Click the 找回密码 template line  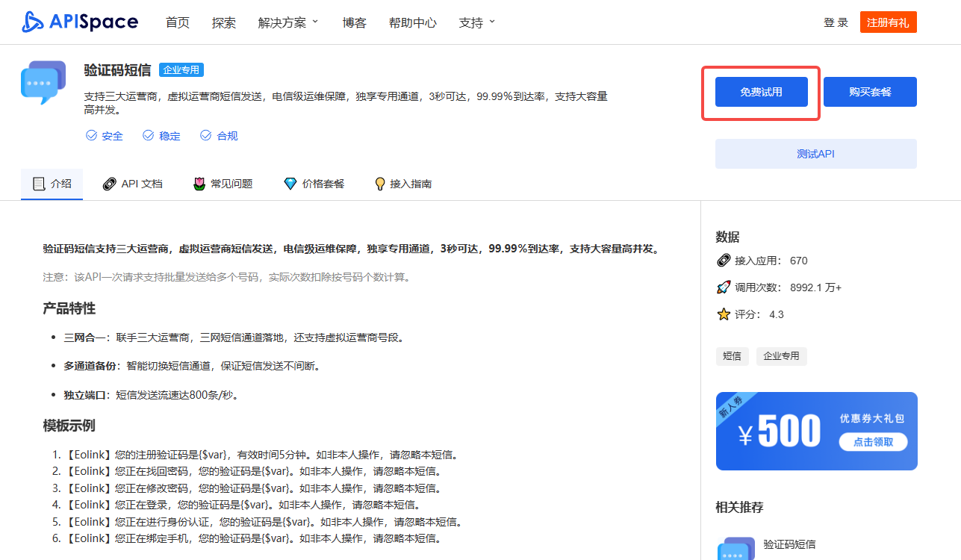click(253, 471)
